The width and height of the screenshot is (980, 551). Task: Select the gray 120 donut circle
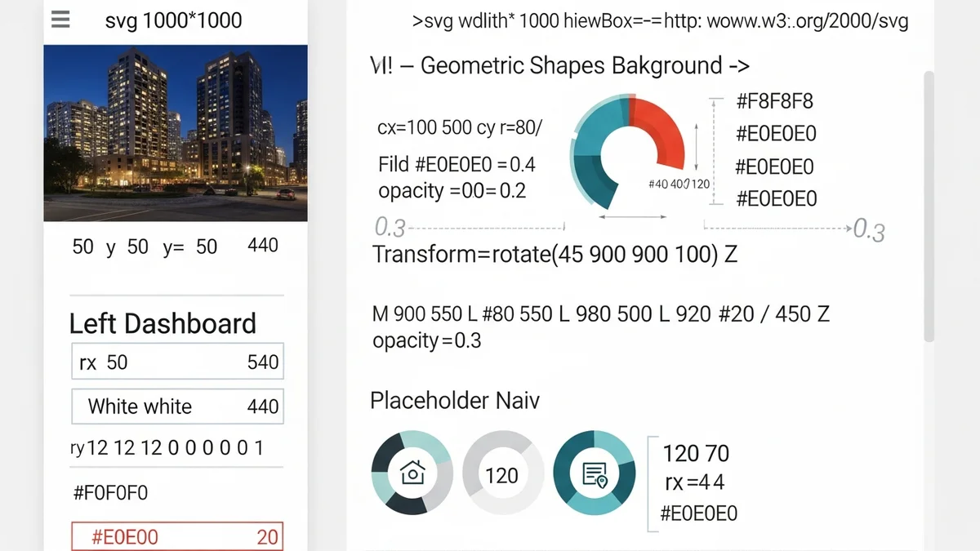(501, 474)
